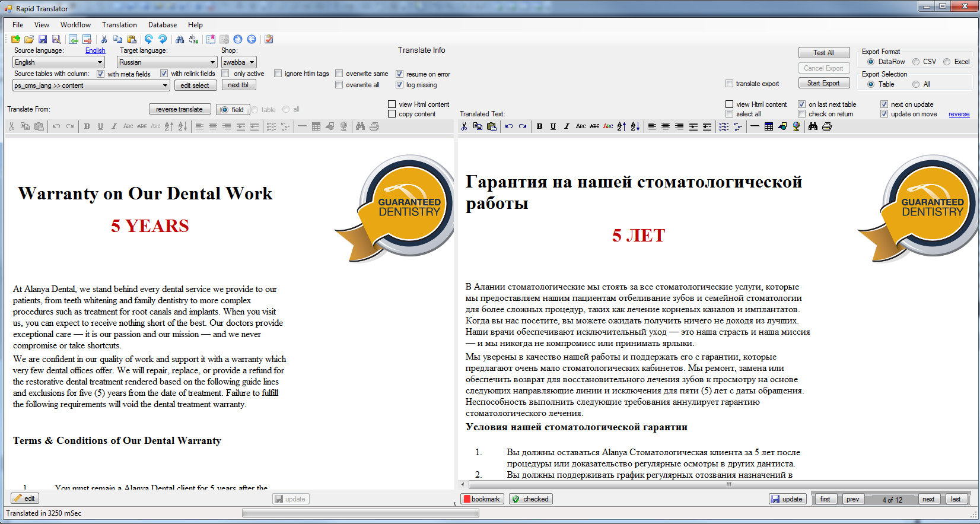
Task: Click Bold in Translated Text toolbar
Action: [539, 126]
